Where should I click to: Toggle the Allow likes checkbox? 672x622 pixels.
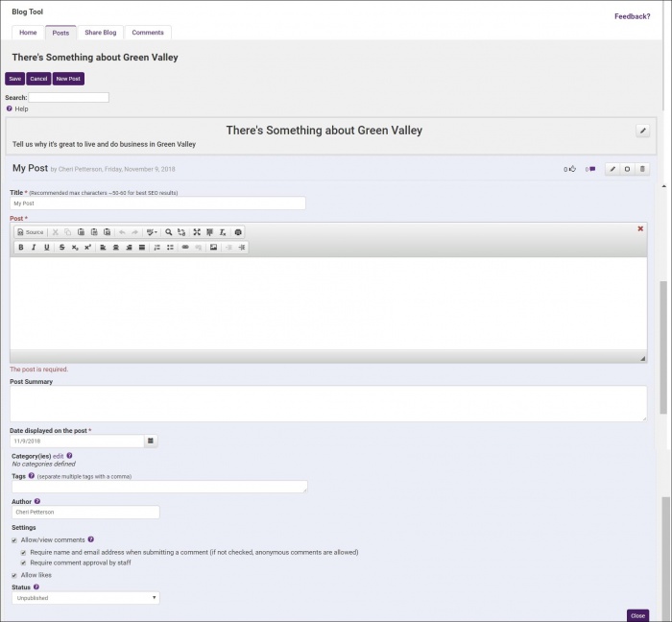pos(14,575)
